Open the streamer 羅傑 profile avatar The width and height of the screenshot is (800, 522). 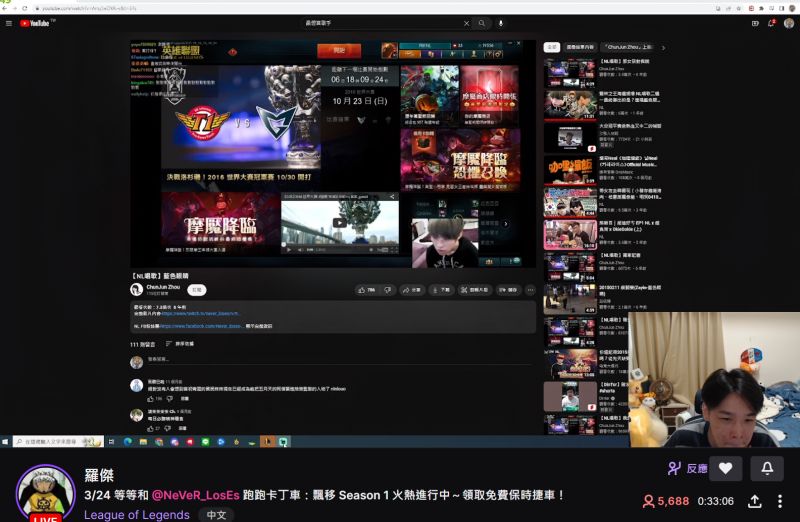pyautogui.click(x=45, y=492)
